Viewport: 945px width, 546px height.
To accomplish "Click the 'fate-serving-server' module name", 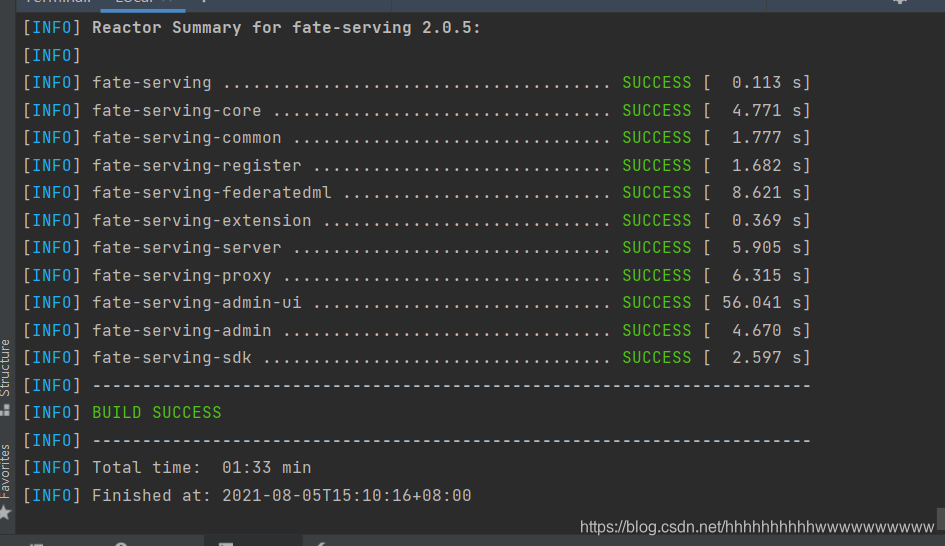I will pos(186,248).
